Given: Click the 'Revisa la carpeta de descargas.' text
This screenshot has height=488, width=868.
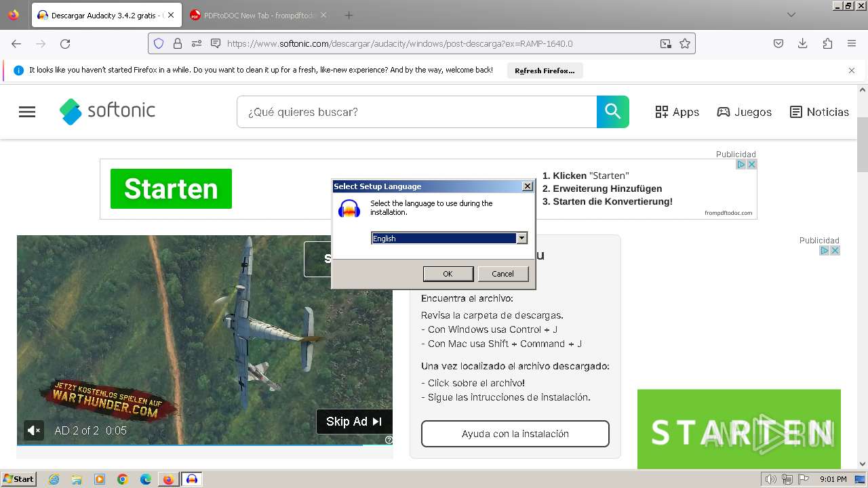Looking at the screenshot, I should click(x=492, y=315).
